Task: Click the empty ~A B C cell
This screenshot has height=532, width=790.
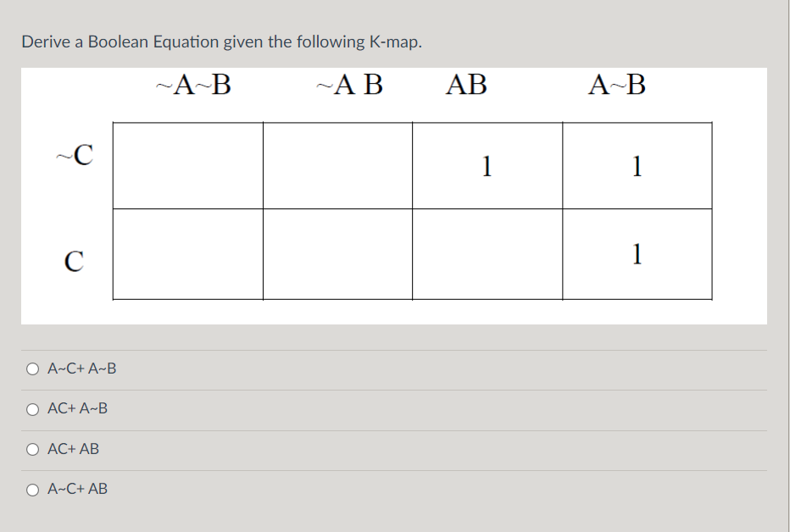Action: (x=337, y=253)
